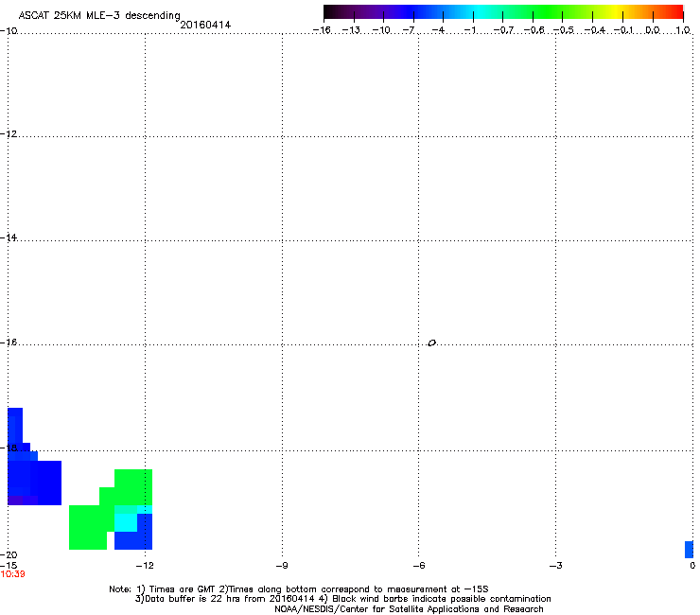Click the colorbar tick label '-0.5'
Image resolution: width=700 pixels, height=615 pixels.
pyautogui.click(x=564, y=30)
